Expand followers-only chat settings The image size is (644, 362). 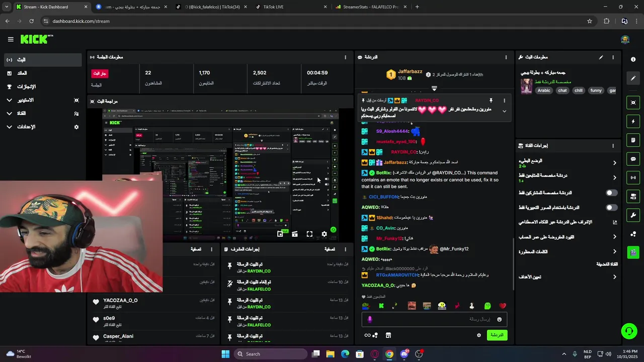(x=614, y=177)
